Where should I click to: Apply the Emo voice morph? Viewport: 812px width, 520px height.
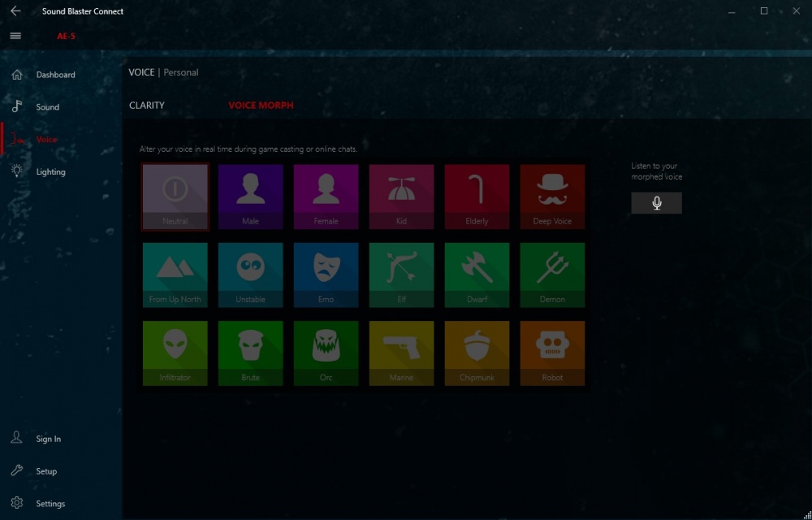pos(326,275)
